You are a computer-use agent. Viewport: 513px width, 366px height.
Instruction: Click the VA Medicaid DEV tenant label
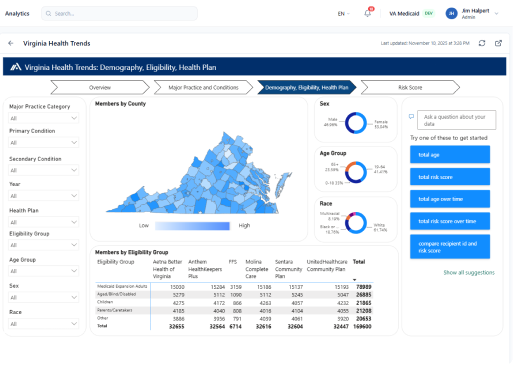[x=412, y=14]
